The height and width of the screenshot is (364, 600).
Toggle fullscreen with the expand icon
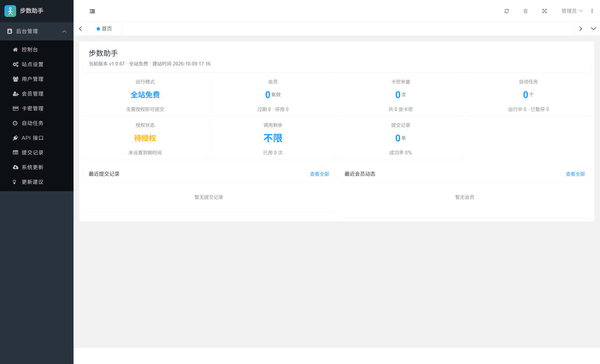(x=544, y=11)
